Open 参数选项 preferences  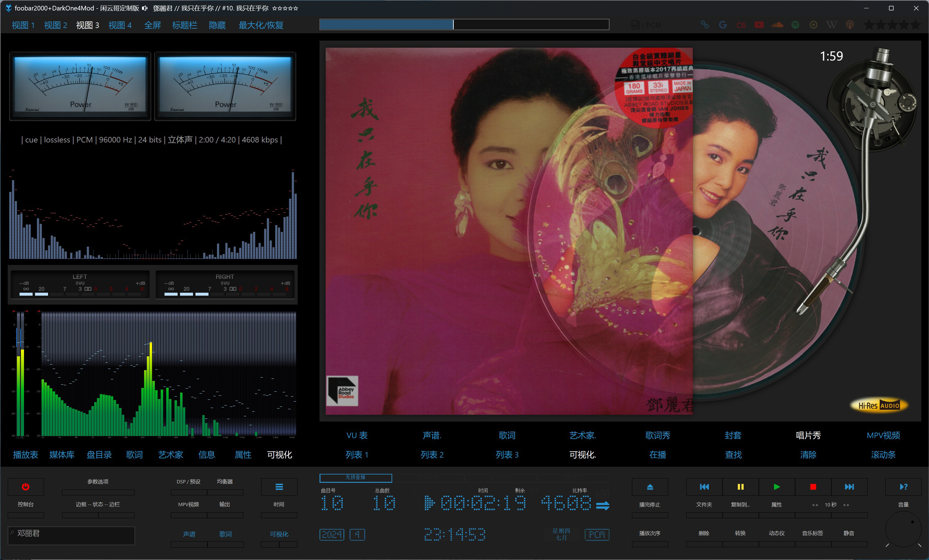pyautogui.click(x=98, y=482)
